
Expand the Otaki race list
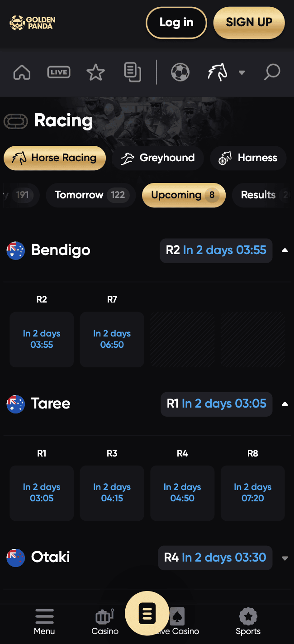click(285, 558)
